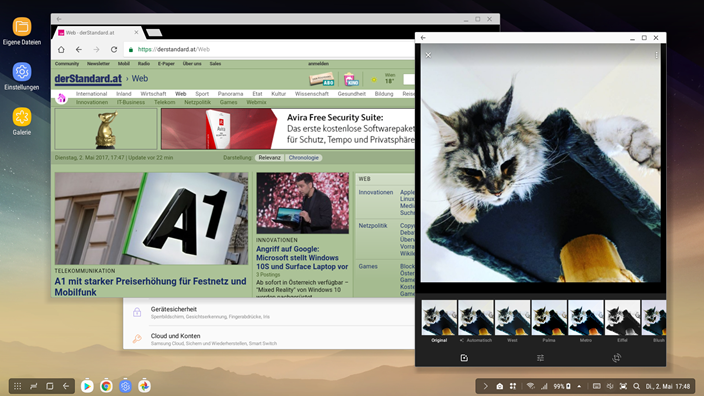Open the keyboard icon in system tray
Viewport: 704px width, 396px height.
597,386
